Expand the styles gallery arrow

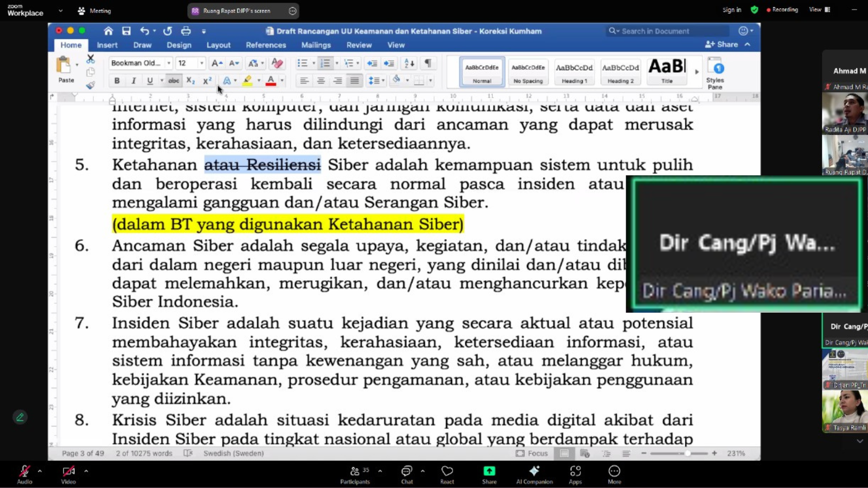(697, 72)
